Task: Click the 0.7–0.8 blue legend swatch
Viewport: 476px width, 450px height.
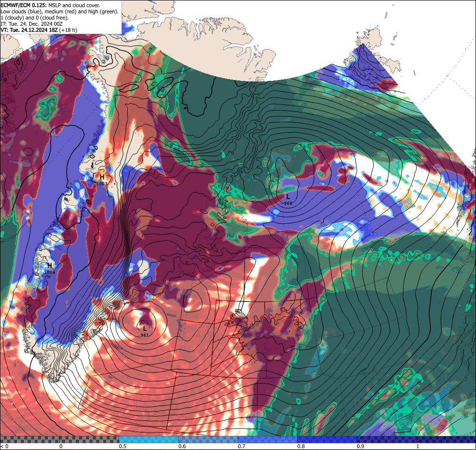Action: pyautogui.click(x=268, y=439)
